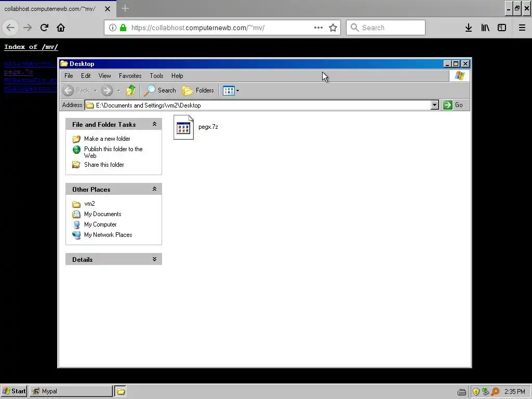The image size is (532, 399).
Task: Click the magnifier tray icon
Action: (x=495, y=392)
